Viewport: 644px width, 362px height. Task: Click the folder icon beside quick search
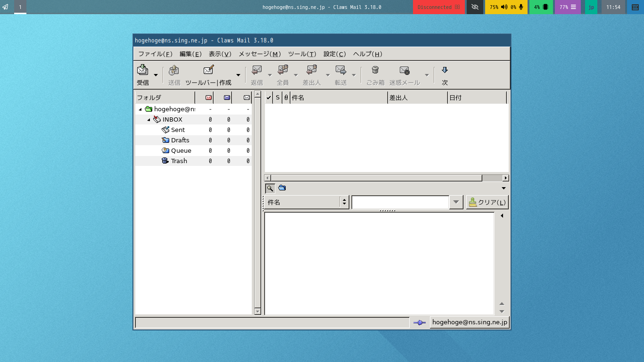click(282, 188)
